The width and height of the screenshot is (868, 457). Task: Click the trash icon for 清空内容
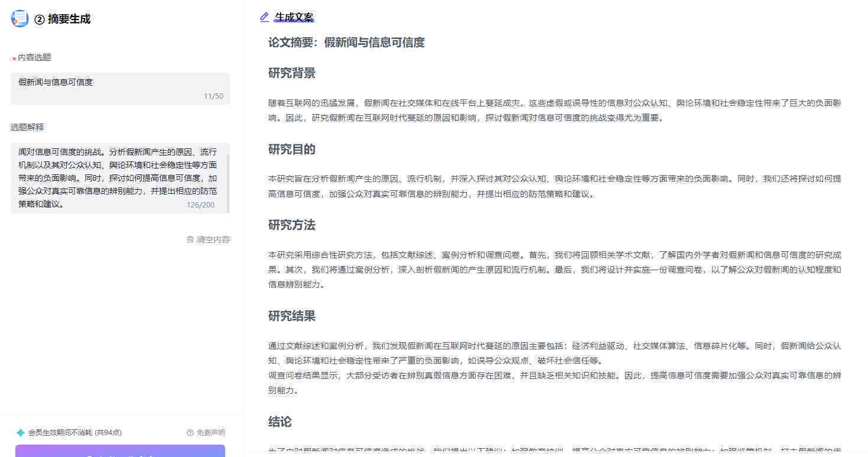click(190, 239)
